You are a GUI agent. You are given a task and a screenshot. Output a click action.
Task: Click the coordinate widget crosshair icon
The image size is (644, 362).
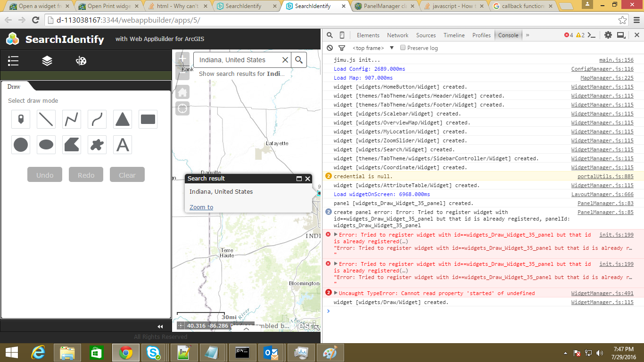tap(181, 326)
